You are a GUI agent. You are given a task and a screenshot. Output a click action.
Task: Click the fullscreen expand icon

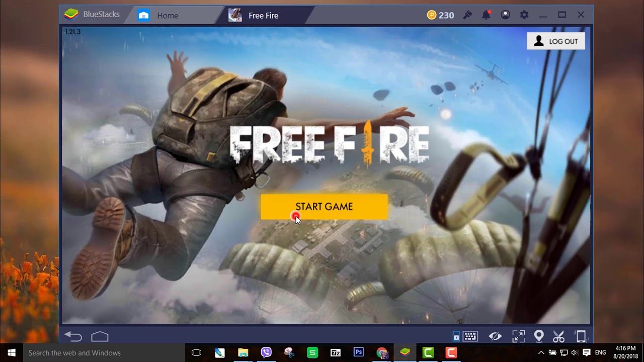point(518,336)
